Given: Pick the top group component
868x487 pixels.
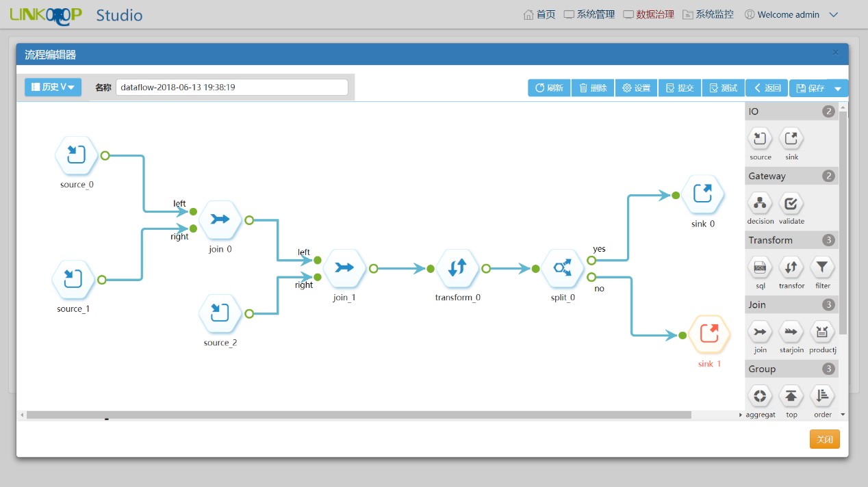Looking at the screenshot, I should tap(791, 396).
